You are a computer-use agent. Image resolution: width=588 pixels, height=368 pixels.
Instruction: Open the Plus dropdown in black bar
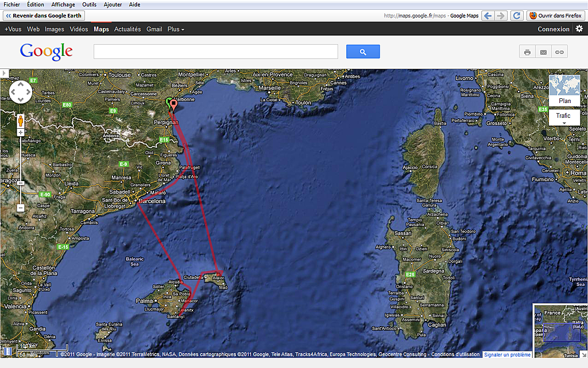(176, 29)
